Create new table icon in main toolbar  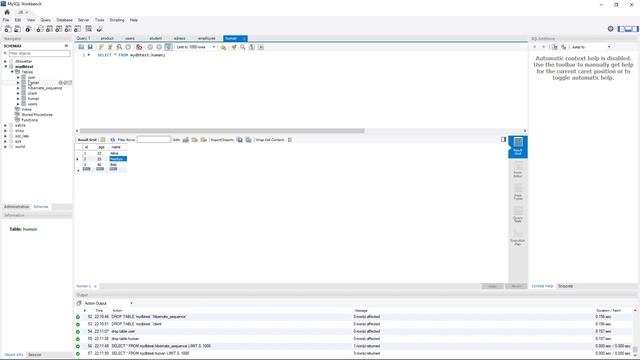(x=49, y=29)
